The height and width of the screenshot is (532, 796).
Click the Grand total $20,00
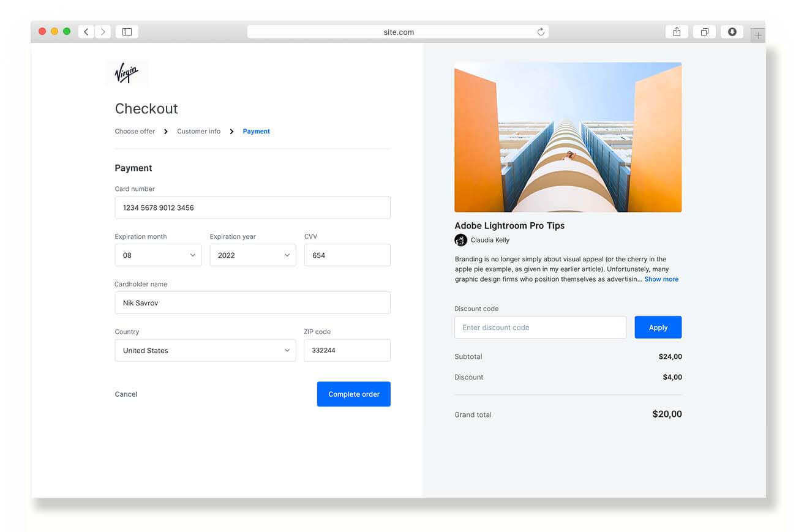click(x=667, y=414)
